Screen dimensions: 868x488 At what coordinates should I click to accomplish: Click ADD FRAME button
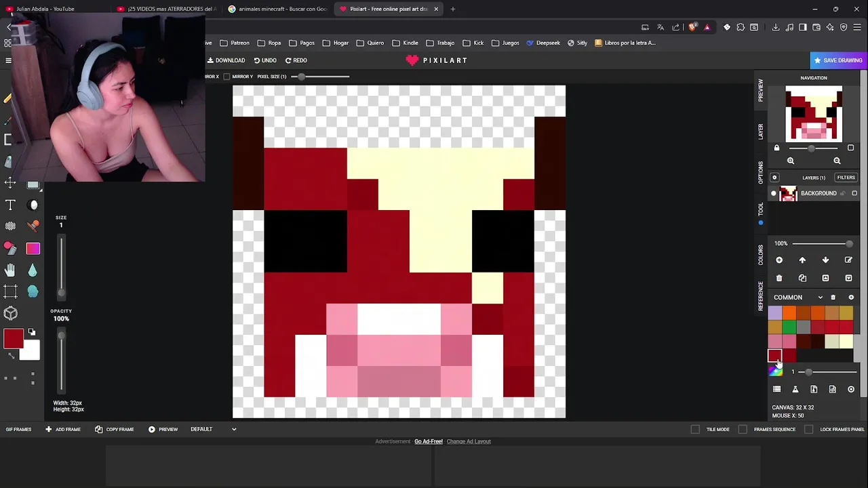(x=63, y=429)
